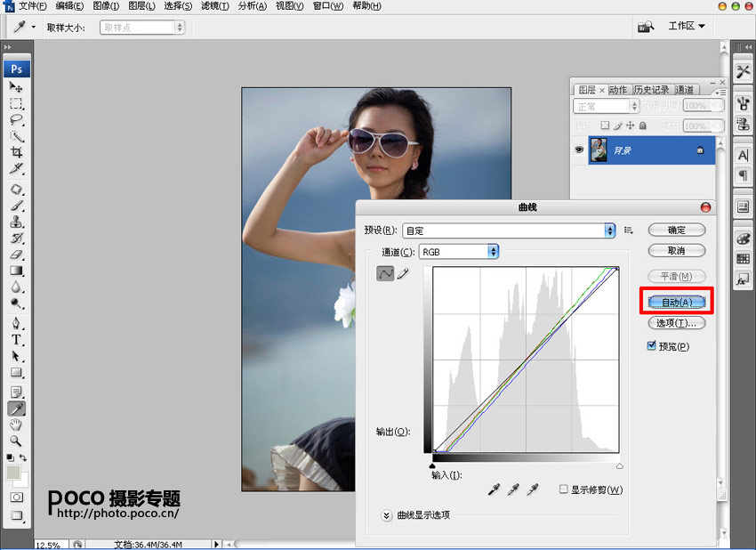Select the Crop tool in the toolbox
The width and height of the screenshot is (756, 550).
point(17,152)
